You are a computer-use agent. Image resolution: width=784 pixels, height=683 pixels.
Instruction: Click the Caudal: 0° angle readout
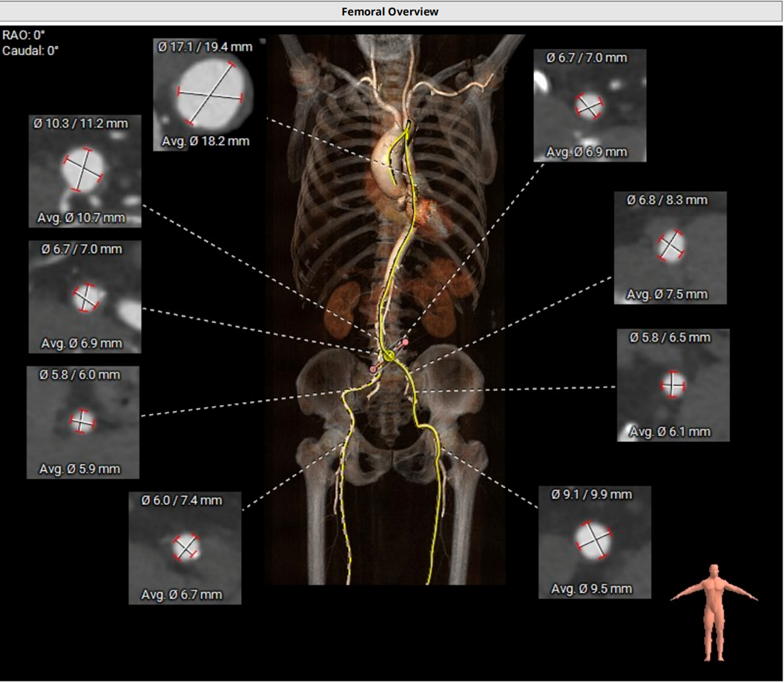[x=30, y=50]
